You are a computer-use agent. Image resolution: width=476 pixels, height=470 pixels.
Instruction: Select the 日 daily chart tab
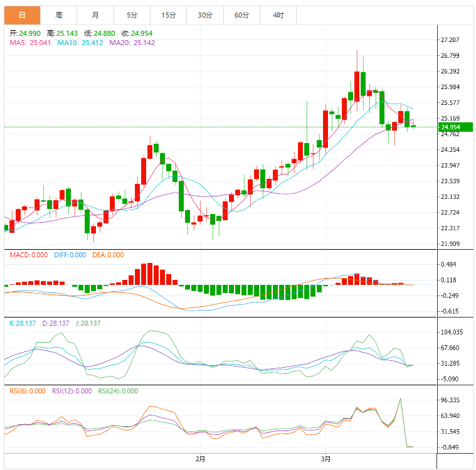pos(22,15)
